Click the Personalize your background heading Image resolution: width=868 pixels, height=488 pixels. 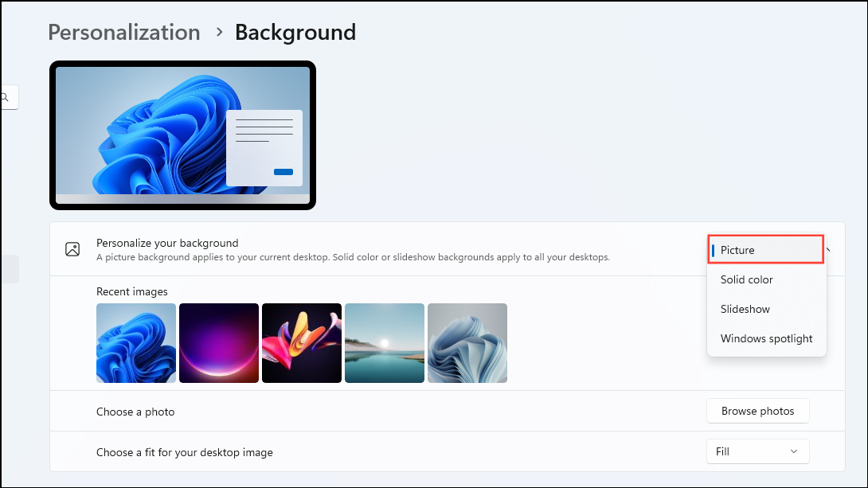tap(167, 243)
